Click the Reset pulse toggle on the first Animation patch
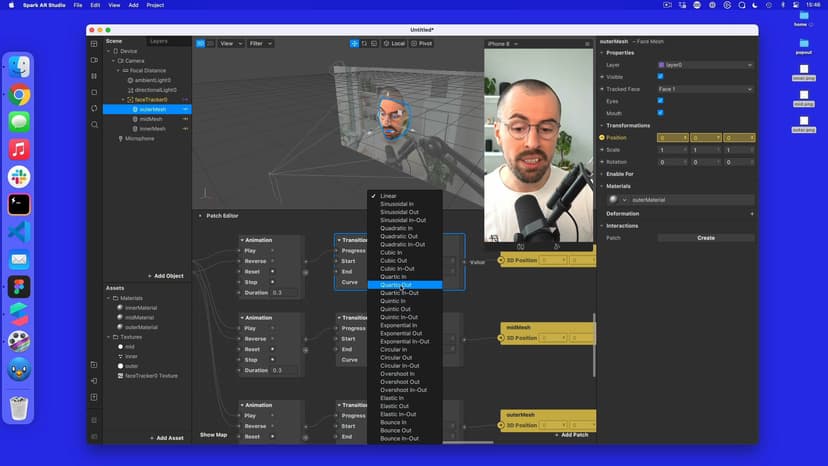The image size is (828, 466). pos(272,272)
